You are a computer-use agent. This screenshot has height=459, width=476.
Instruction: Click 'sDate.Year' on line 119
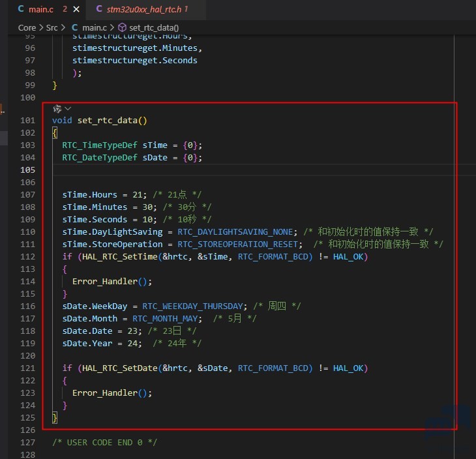[87, 344]
